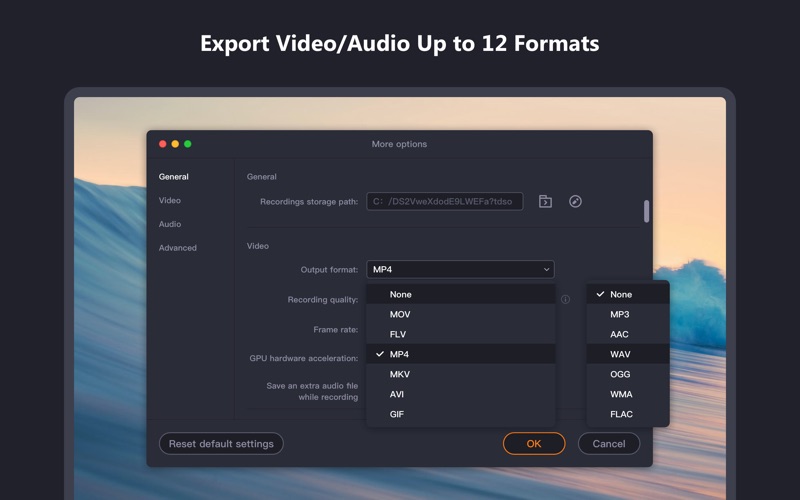Viewport: 800px width, 500px height.
Task: Expand the Output format dropdown arrow
Action: point(546,269)
